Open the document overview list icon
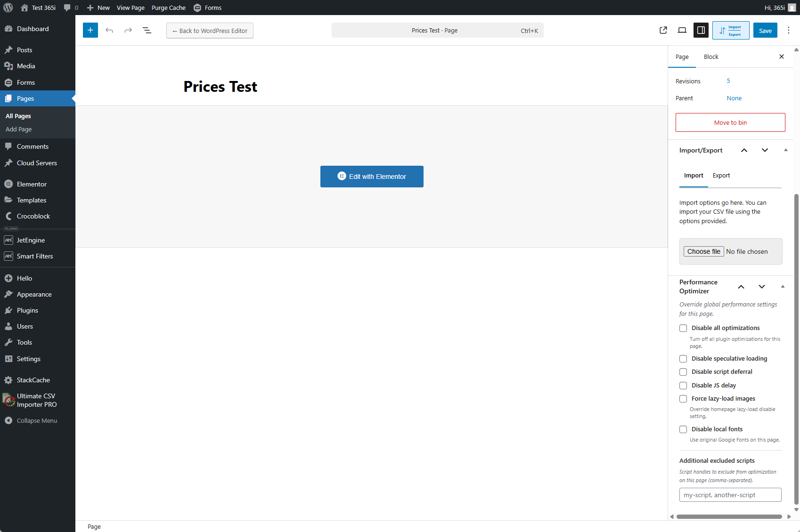The height and width of the screenshot is (532, 800). [x=147, y=30]
